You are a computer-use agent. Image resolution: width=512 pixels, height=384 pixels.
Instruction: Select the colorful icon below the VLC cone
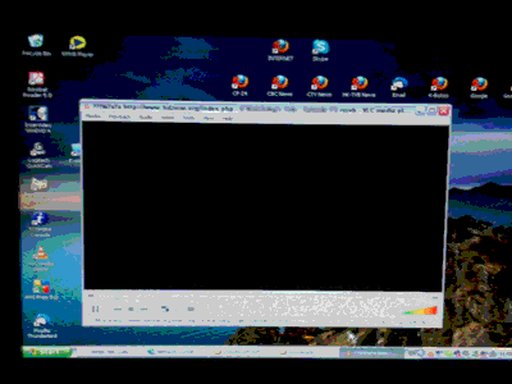[41, 289]
